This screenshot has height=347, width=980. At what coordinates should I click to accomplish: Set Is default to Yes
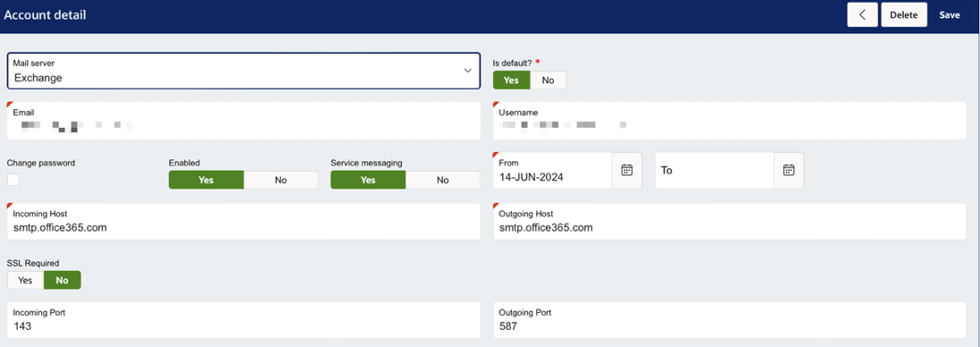coord(511,80)
